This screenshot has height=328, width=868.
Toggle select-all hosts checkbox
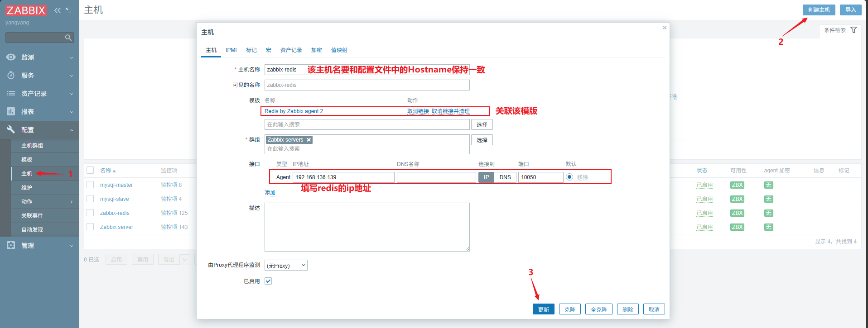[x=90, y=170]
